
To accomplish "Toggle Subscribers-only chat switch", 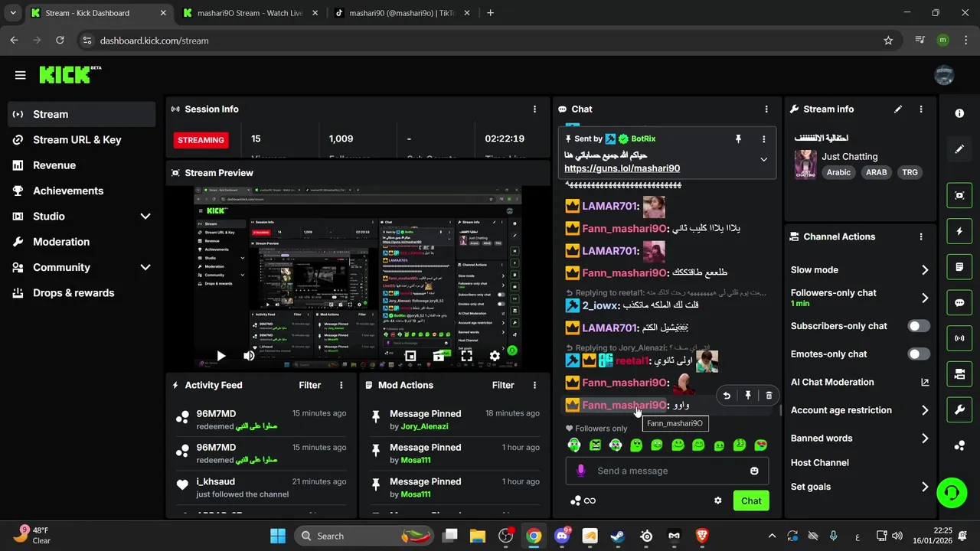I will [x=919, y=326].
